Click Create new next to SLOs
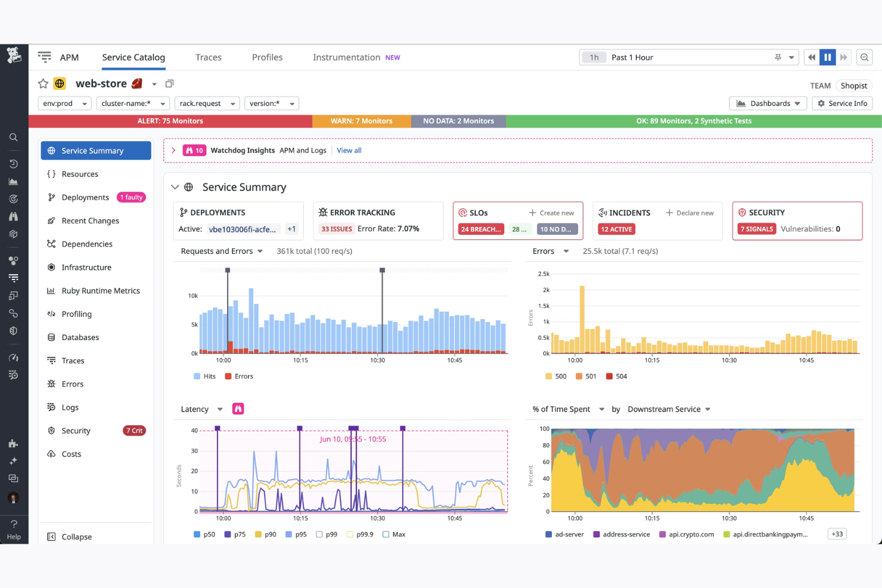 552,213
